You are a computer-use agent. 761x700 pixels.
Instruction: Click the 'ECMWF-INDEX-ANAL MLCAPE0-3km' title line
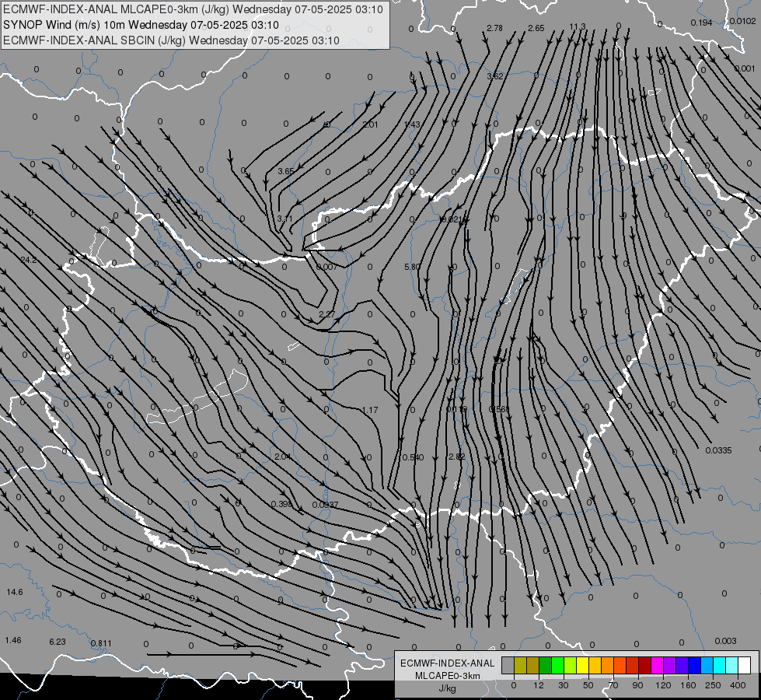click(193, 9)
